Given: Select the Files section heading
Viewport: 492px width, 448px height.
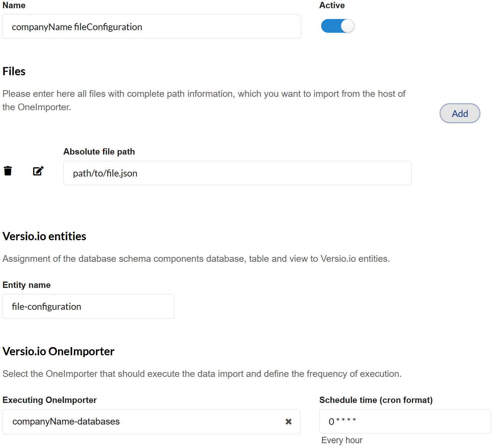Looking at the screenshot, I should pos(14,71).
